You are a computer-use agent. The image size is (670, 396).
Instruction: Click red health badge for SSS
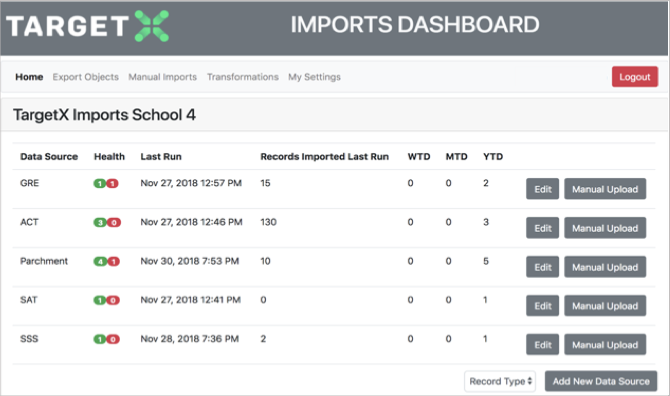point(113,339)
